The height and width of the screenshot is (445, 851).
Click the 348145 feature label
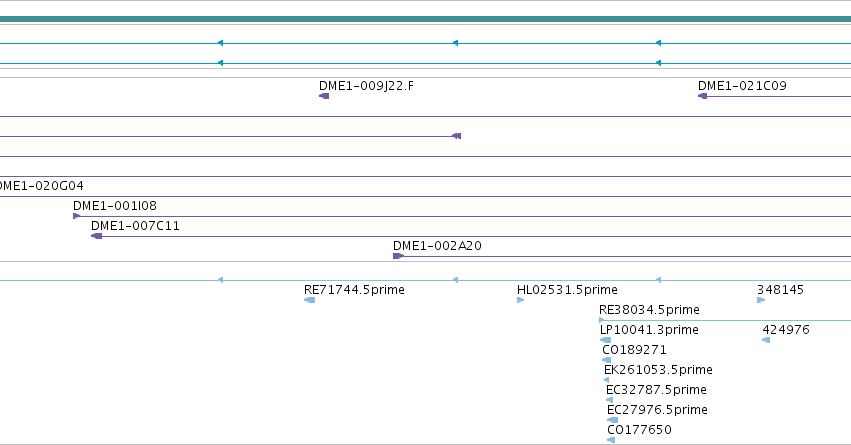click(780, 290)
